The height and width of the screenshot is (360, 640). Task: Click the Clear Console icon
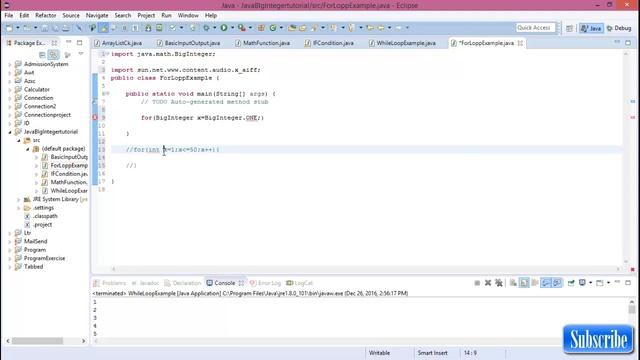coord(513,283)
